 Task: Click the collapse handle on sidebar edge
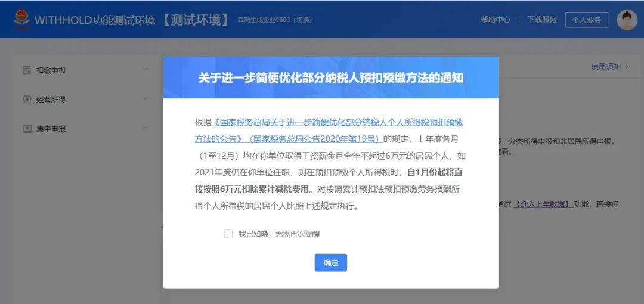[x=162, y=227]
